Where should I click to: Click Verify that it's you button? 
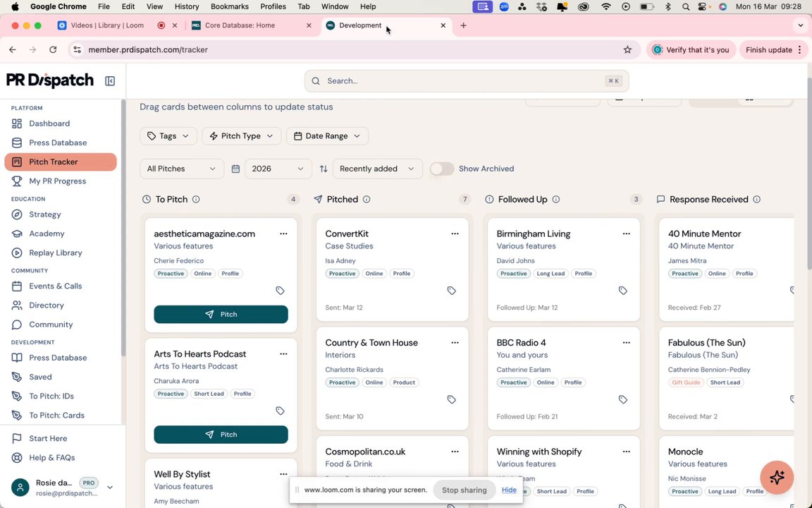(691, 50)
